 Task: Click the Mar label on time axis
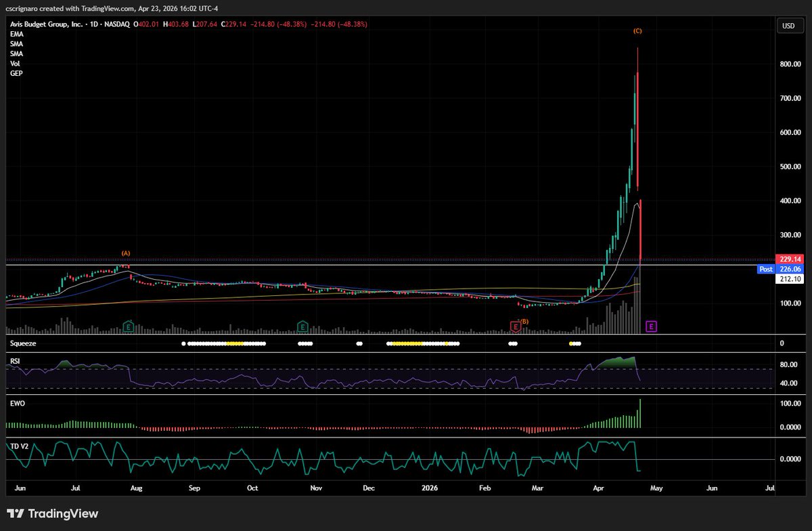537,487
